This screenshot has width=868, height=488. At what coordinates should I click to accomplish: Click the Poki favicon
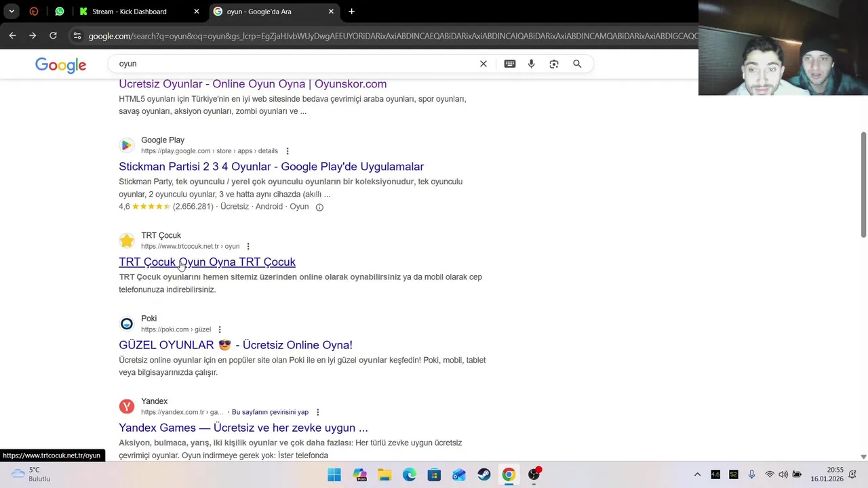[x=126, y=324]
